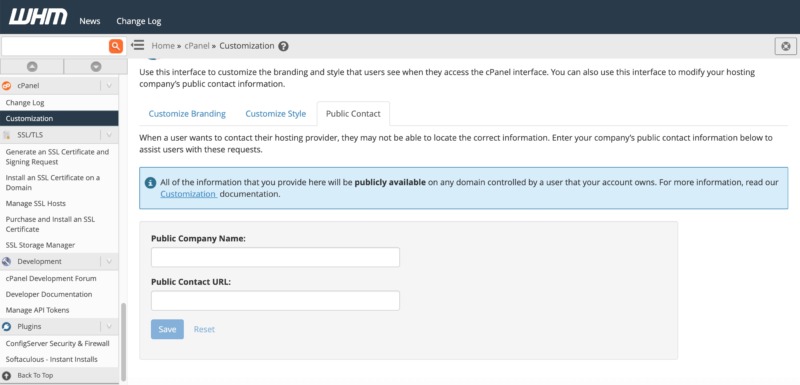The height and width of the screenshot is (385, 800).
Task: Switch to the Customize Branding tab
Action: 187,114
